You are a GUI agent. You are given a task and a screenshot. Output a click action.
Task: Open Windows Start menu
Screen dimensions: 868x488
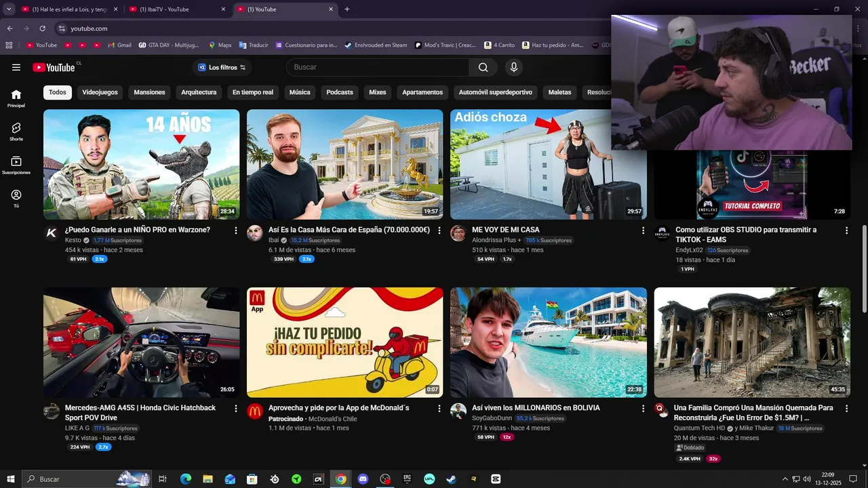click(10, 479)
